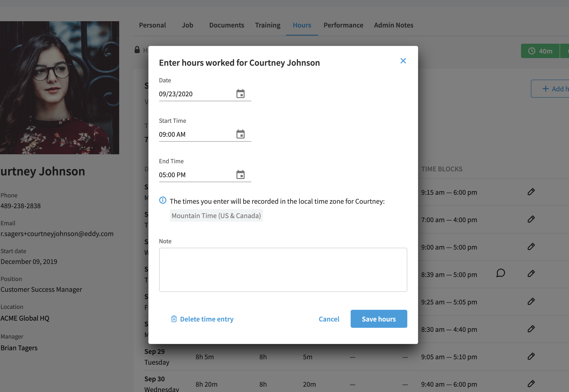
Task: Click Courtney Johnson's profile photo
Action: [x=59, y=88]
